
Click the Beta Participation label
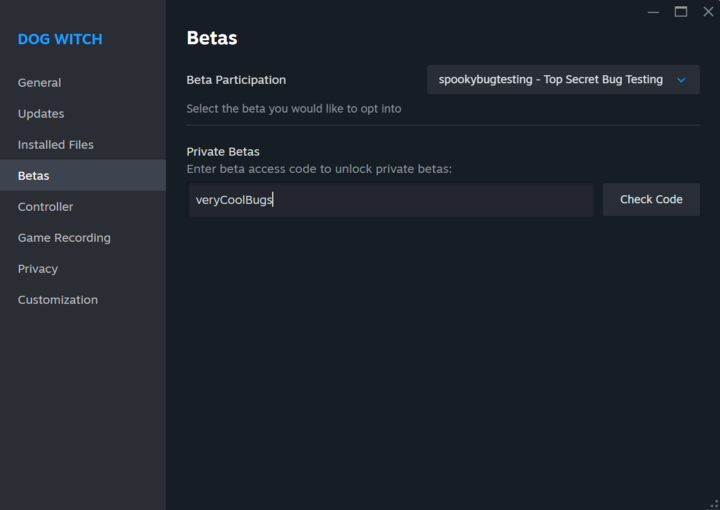point(236,80)
